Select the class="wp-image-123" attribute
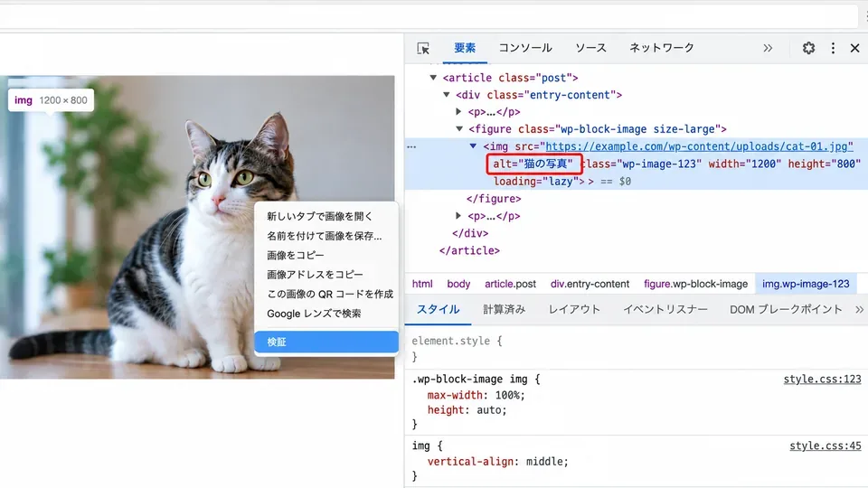This screenshot has width=868, height=488. tap(642, 164)
